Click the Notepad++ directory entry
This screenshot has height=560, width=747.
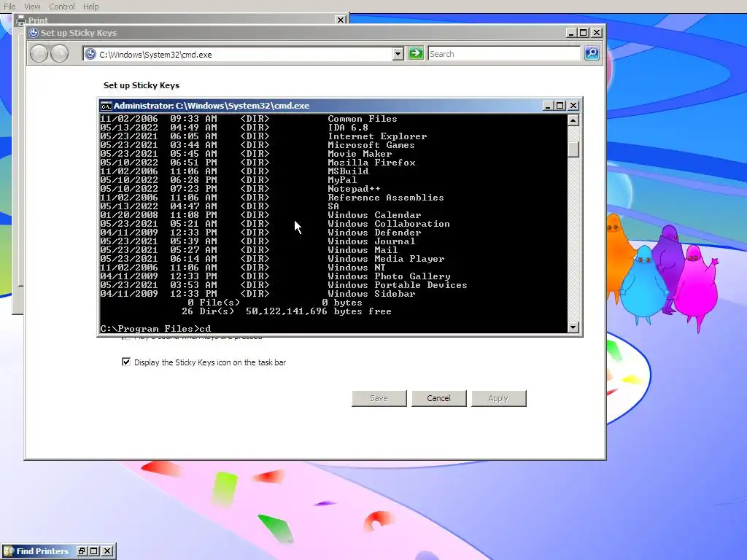[x=354, y=189]
